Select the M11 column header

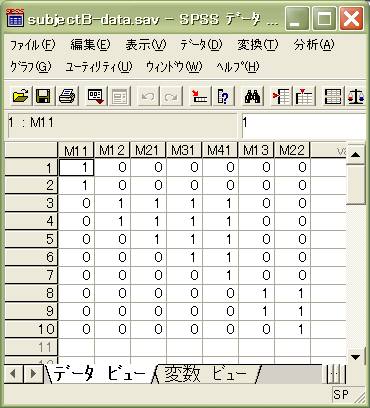[76, 151]
